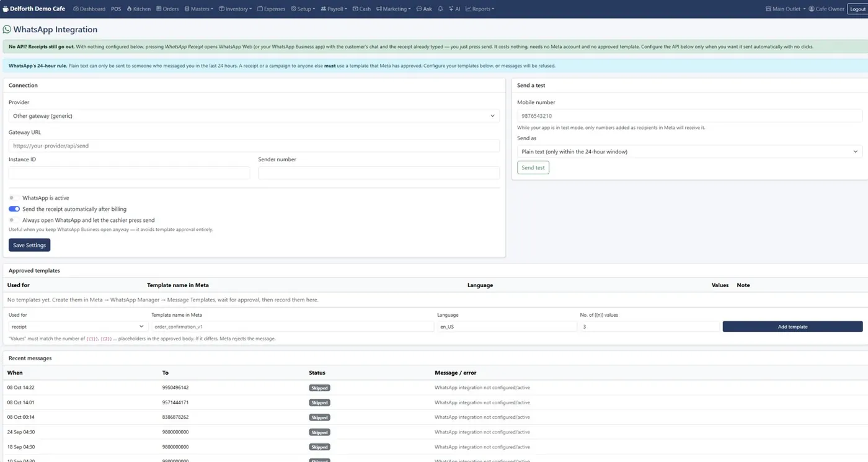
Task: Expand the Reports menu
Action: [x=480, y=9]
